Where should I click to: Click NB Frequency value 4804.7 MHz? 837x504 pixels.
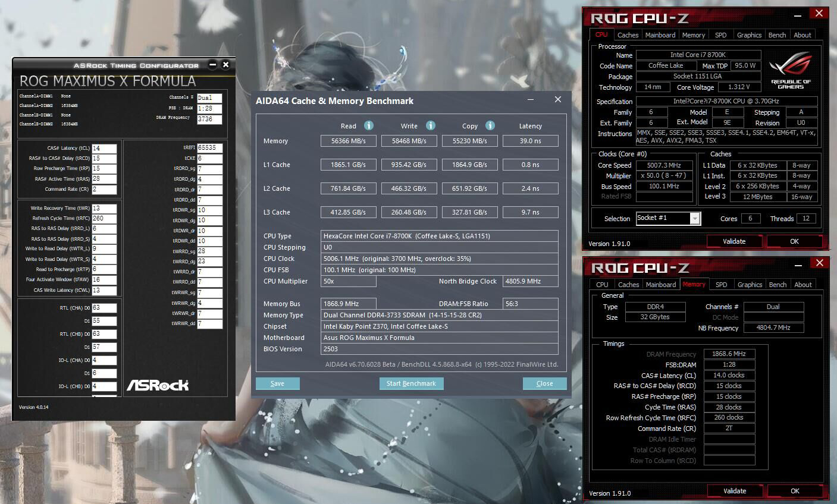tap(773, 327)
